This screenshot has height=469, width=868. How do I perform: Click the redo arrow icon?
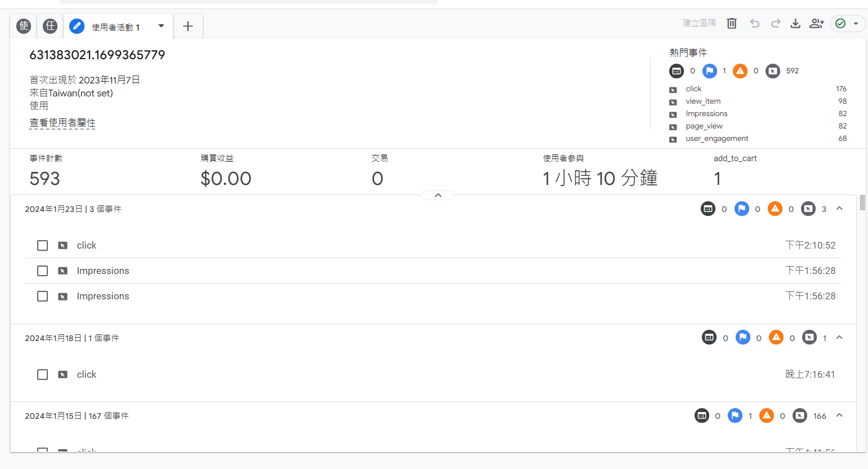coord(776,24)
